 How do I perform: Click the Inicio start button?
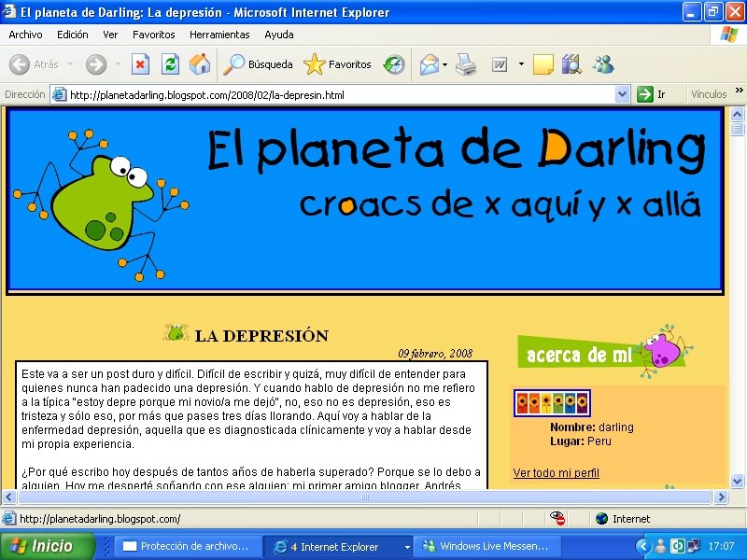(x=48, y=546)
